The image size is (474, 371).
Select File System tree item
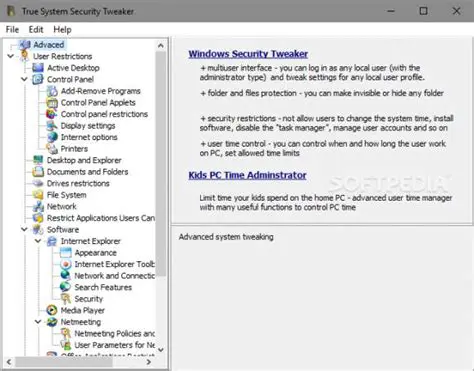click(x=67, y=195)
